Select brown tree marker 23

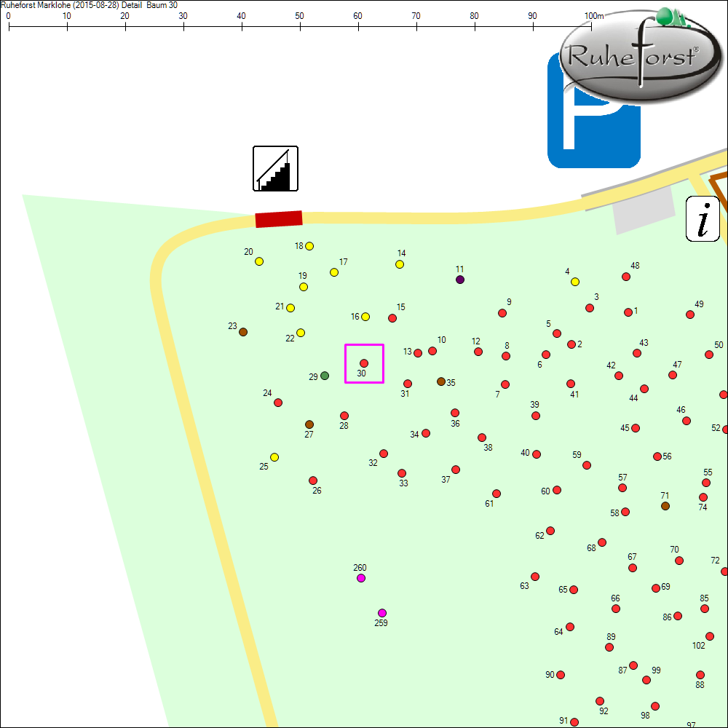pyautogui.click(x=243, y=332)
